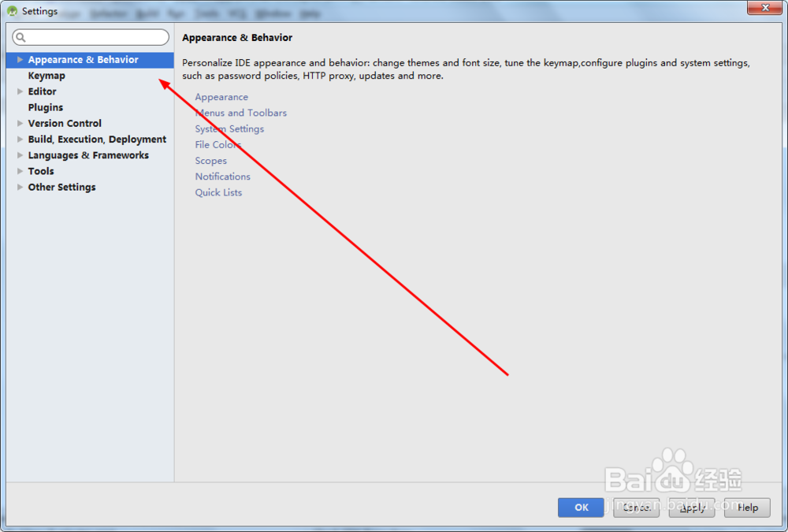Close the Settings dialog window
Screen dimensions: 788x532
pos(765,8)
